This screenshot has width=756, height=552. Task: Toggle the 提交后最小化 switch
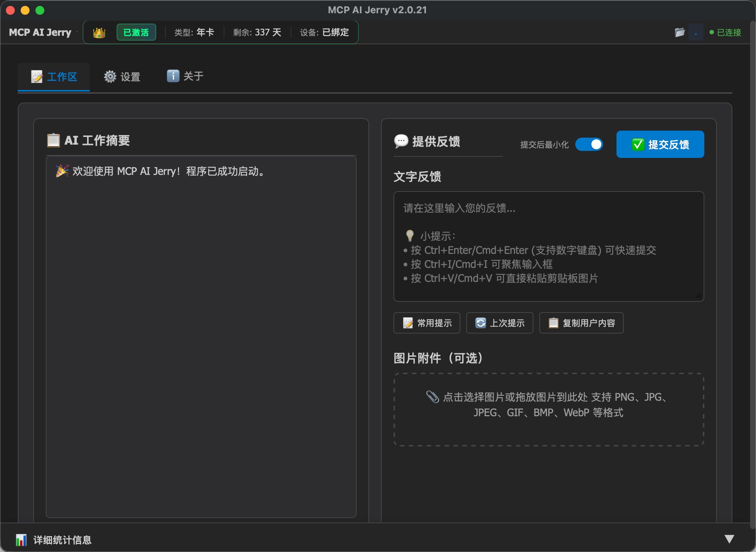(589, 145)
